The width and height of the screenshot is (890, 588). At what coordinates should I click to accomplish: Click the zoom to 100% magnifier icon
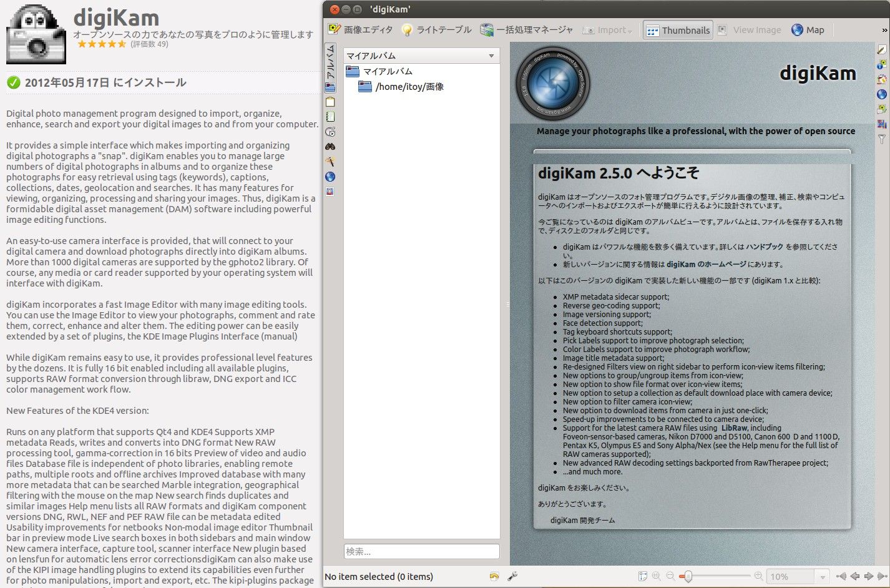[x=657, y=577]
